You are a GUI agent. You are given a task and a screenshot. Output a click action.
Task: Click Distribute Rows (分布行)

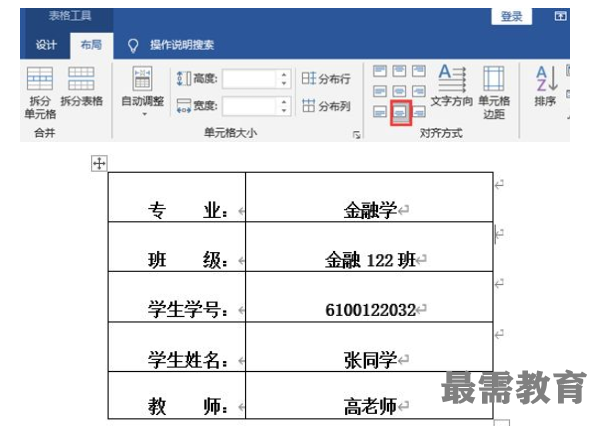[x=326, y=79]
